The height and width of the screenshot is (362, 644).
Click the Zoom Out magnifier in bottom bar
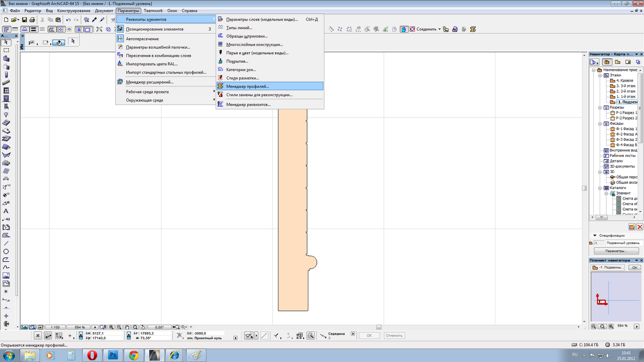(x=119, y=327)
